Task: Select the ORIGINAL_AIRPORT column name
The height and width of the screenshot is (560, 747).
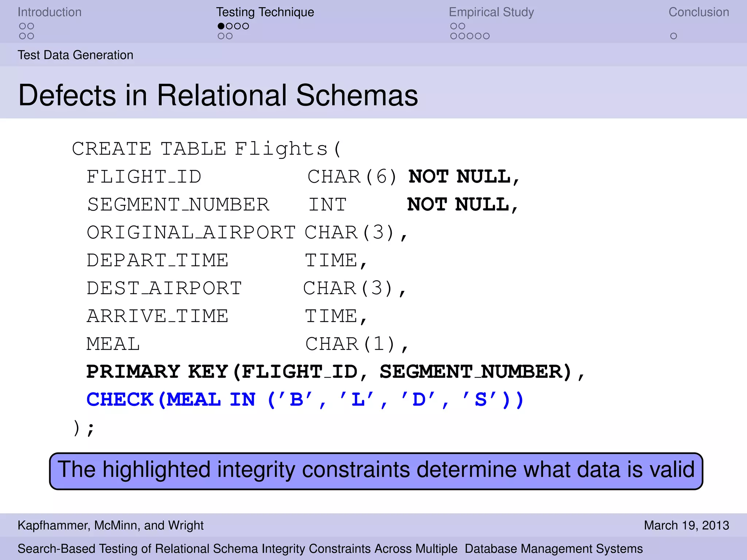Action: [191, 233]
